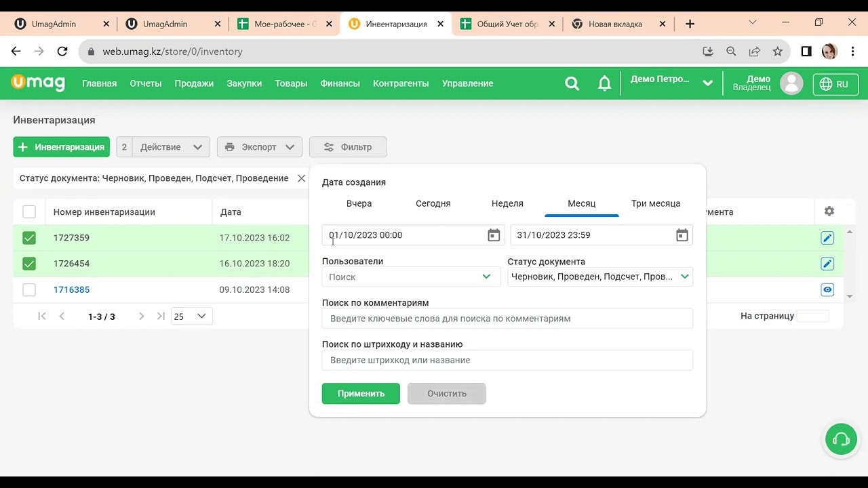This screenshot has width=868, height=488.
Task: Click the green Применить button
Action: [x=361, y=394]
